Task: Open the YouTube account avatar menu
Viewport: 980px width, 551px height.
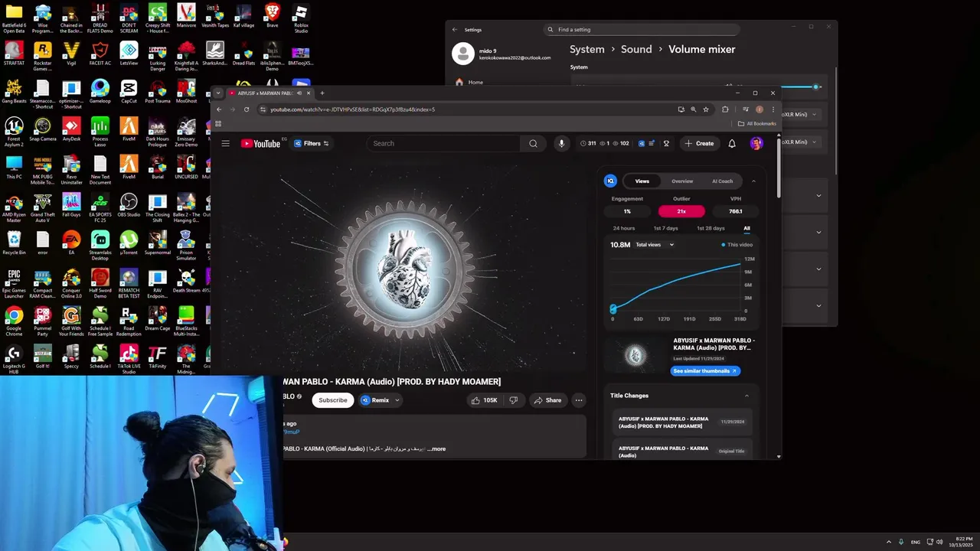Action: coord(756,143)
